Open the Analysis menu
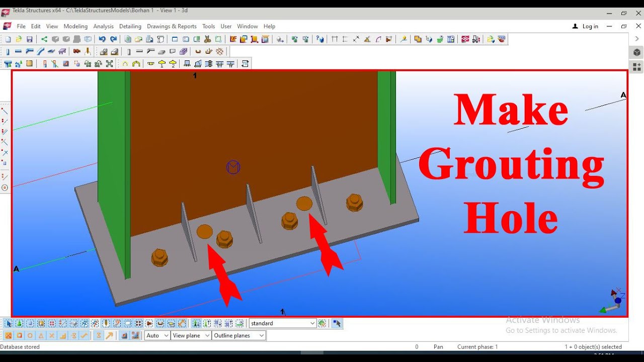The width and height of the screenshot is (644, 362). tap(103, 26)
